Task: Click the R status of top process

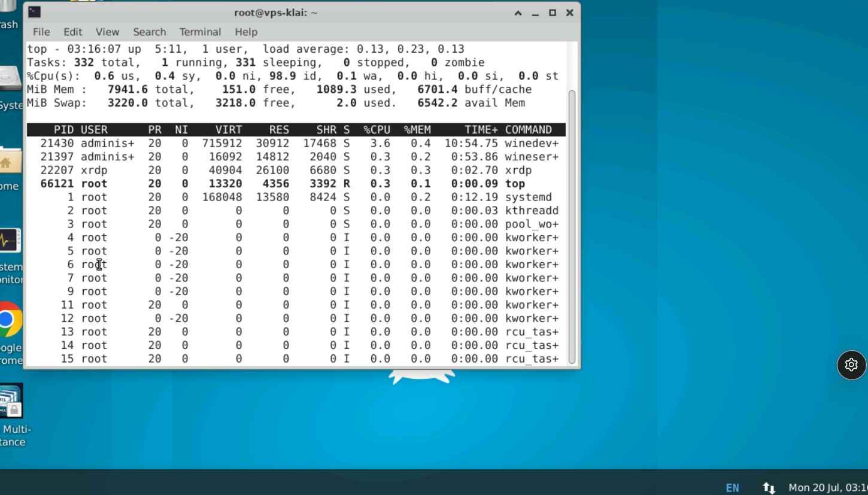Action: pyautogui.click(x=347, y=184)
